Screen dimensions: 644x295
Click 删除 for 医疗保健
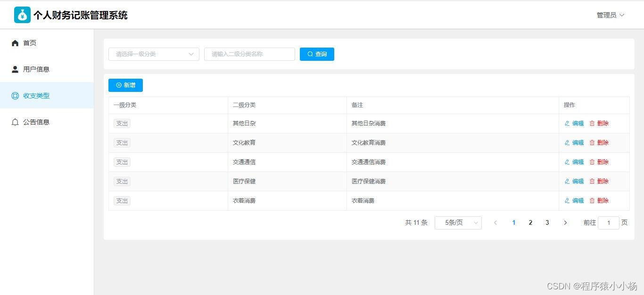click(599, 181)
